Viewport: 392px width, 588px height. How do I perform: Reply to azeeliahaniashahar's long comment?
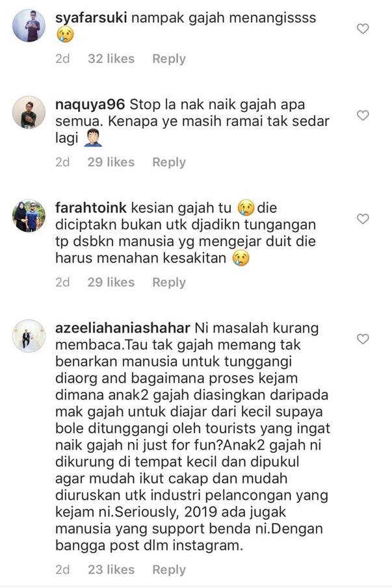click(x=169, y=570)
